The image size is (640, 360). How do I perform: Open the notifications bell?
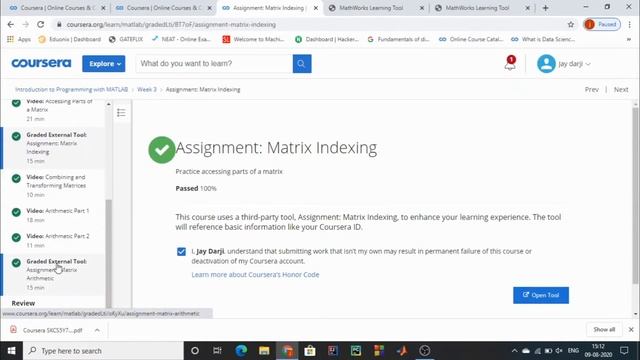click(510, 64)
